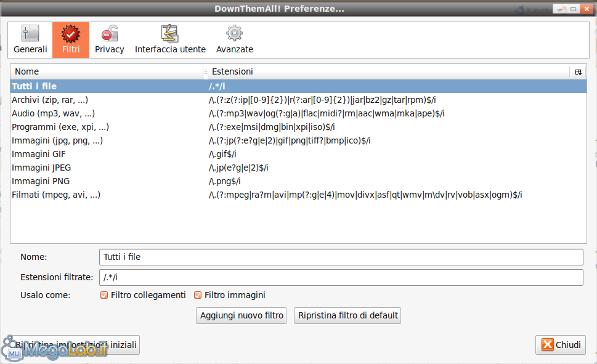Image resolution: width=597 pixels, height=364 pixels.
Task: Click the column picker icon in list header
Action: click(578, 71)
